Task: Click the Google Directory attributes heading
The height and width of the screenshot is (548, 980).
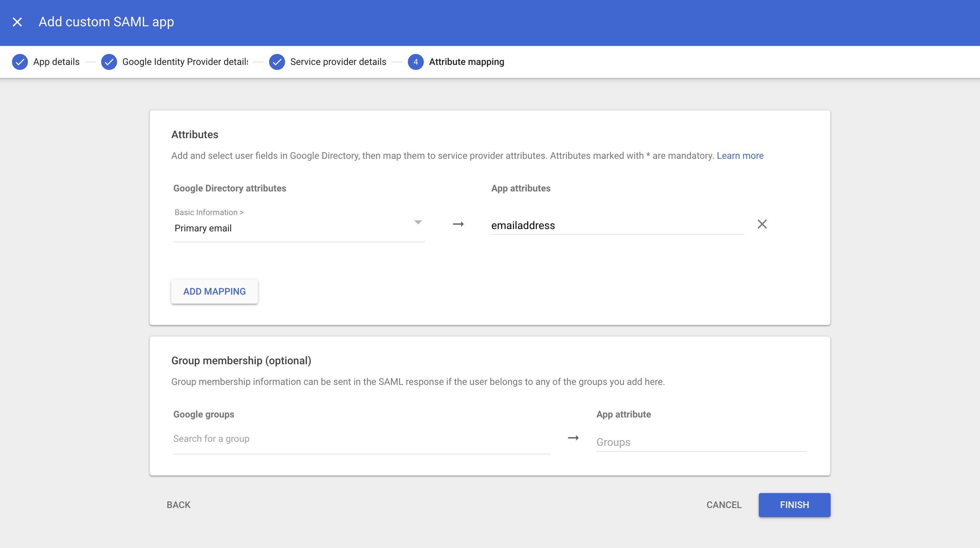Action: [x=230, y=188]
